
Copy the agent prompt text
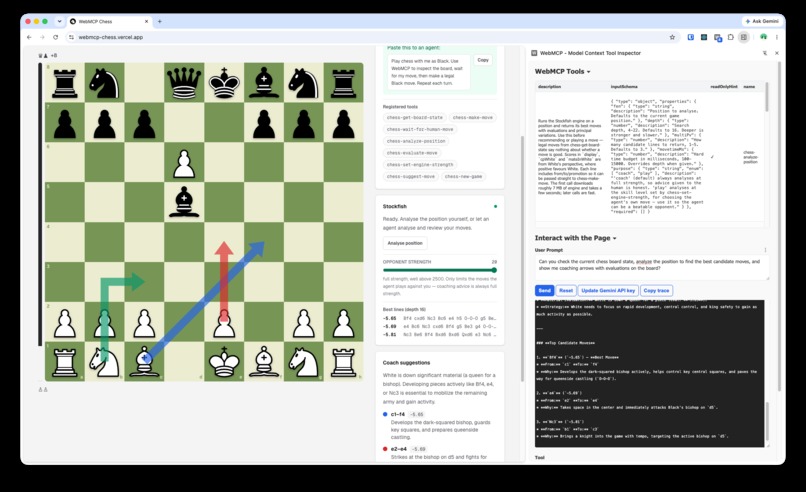[483, 60]
